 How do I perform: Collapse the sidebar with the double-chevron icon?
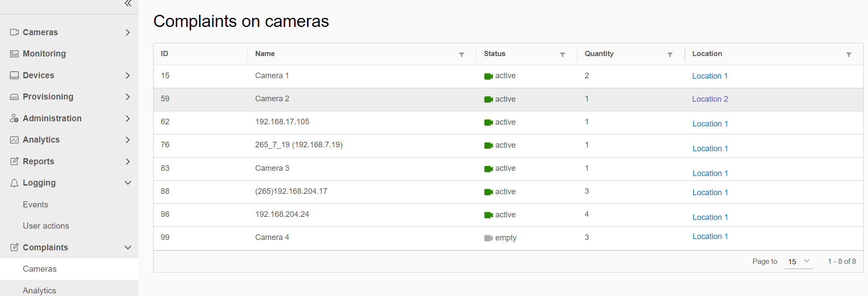pyautogui.click(x=128, y=3)
